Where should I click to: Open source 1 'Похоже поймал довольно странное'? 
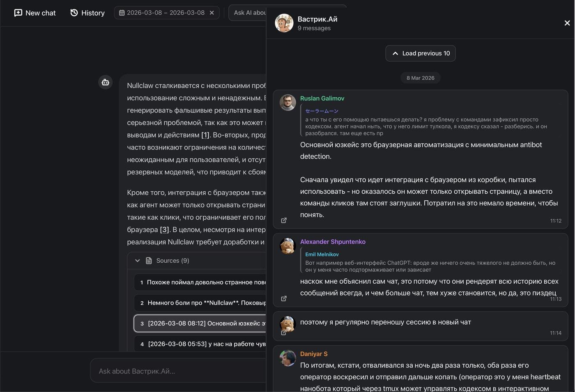(x=201, y=282)
